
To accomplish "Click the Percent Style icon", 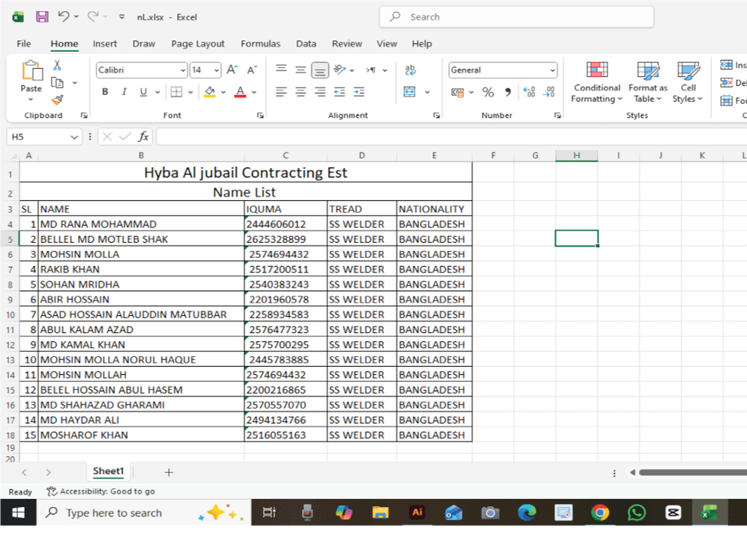I will pyautogui.click(x=488, y=92).
